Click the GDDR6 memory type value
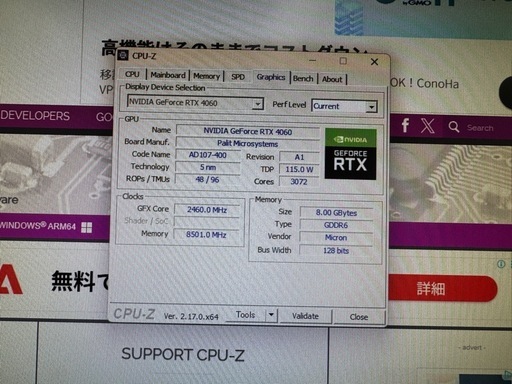The width and height of the screenshot is (512, 384). 336,225
